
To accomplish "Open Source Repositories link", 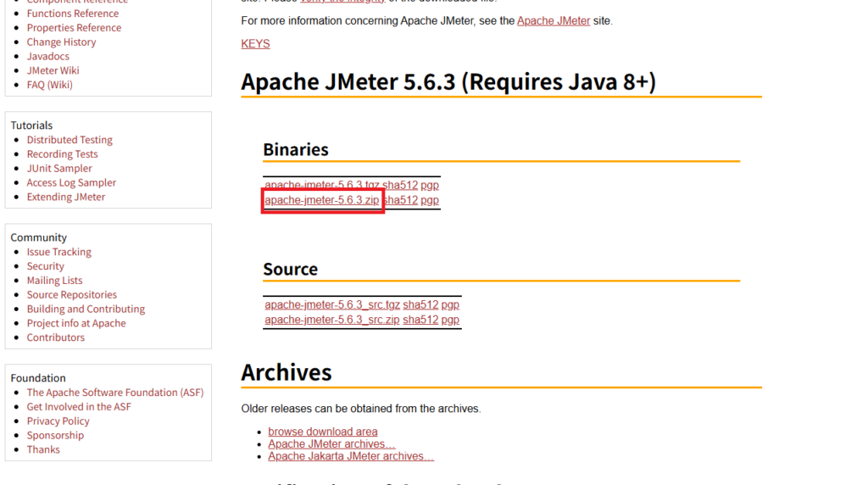I will point(71,294).
